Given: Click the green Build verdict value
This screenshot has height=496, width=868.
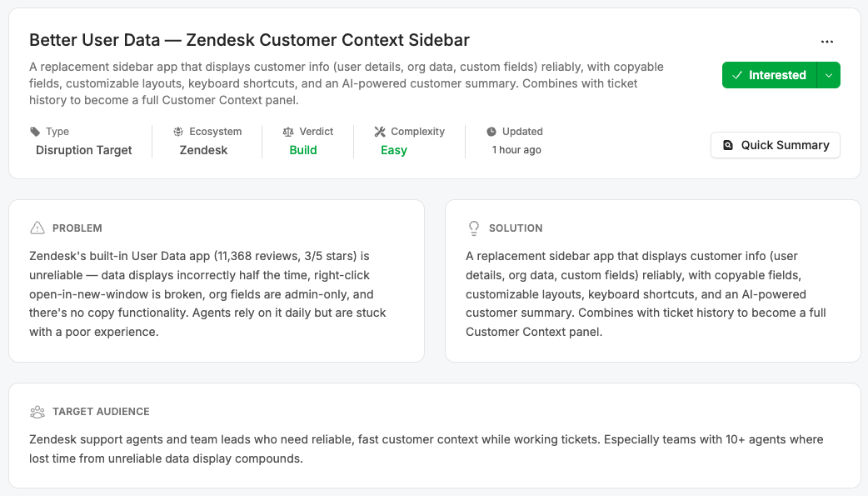Looking at the screenshot, I should click(303, 150).
